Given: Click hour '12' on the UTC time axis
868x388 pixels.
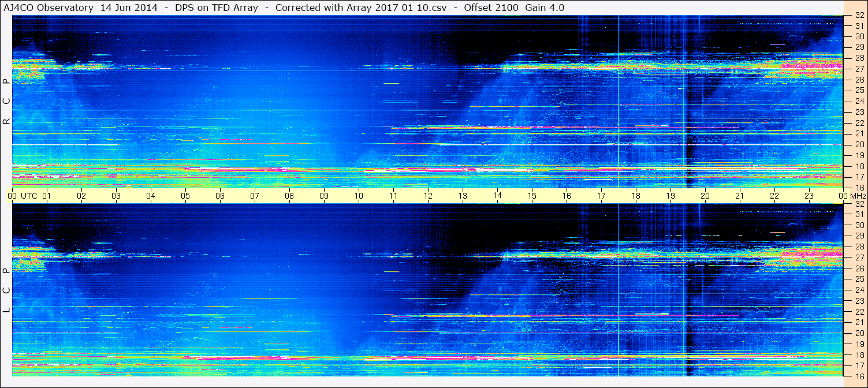Looking at the screenshot, I should (428, 196).
